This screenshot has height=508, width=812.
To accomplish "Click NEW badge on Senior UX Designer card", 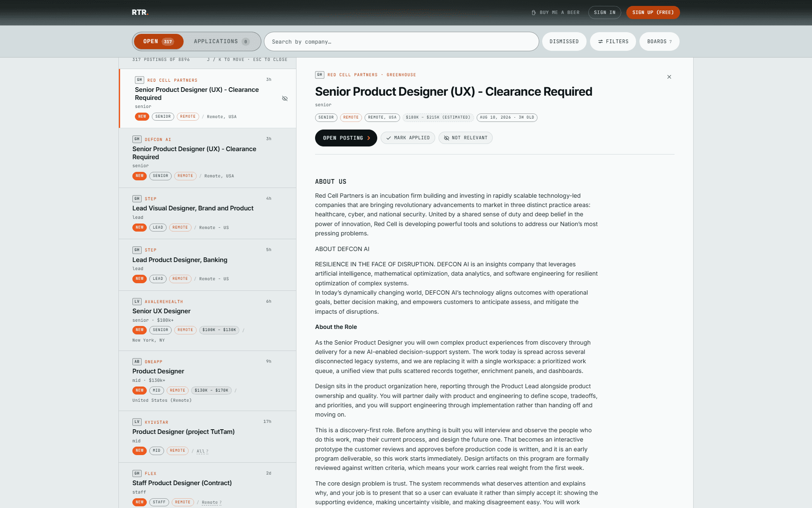I will (x=140, y=330).
